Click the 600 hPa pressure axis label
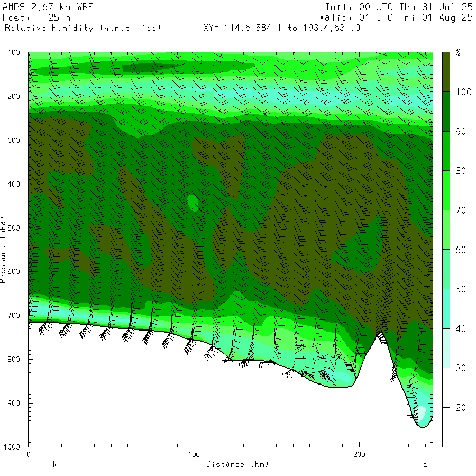The height and width of the screenshot is (476, 476). (14, 272)
